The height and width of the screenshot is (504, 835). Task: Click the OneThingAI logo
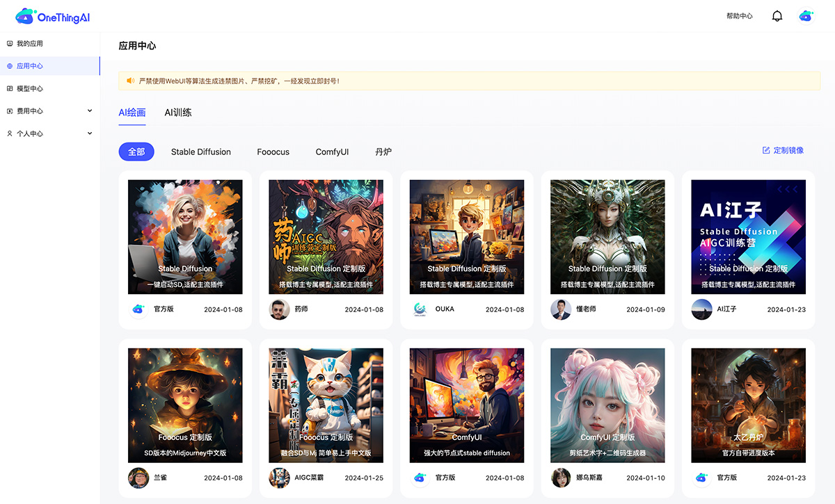(53, 17)
